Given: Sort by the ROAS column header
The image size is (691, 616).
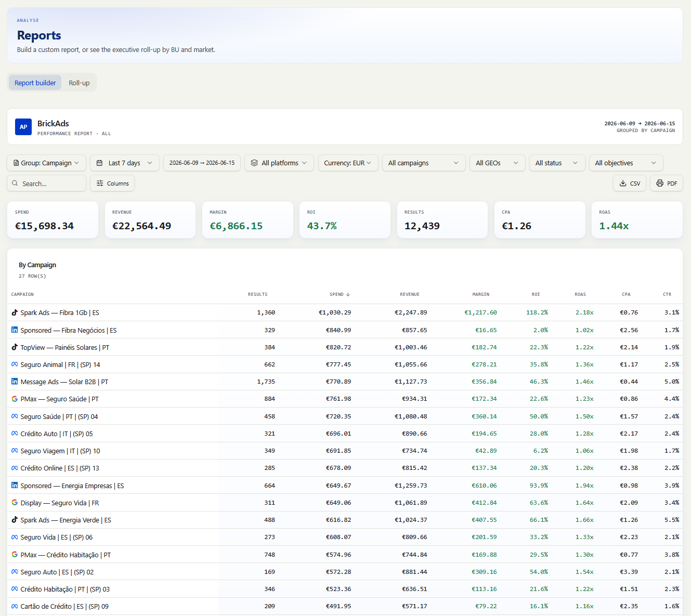Looking at the screenshot, I should point(580,294).
